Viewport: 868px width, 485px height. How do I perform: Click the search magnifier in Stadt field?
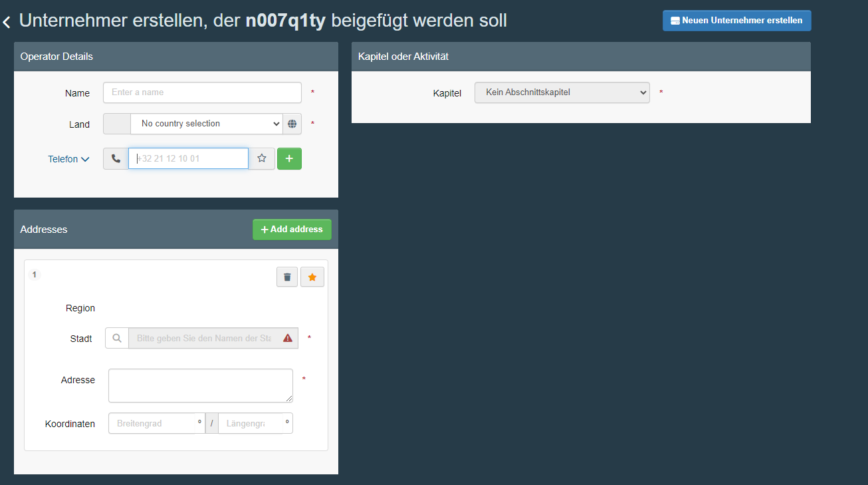(117, 338)
